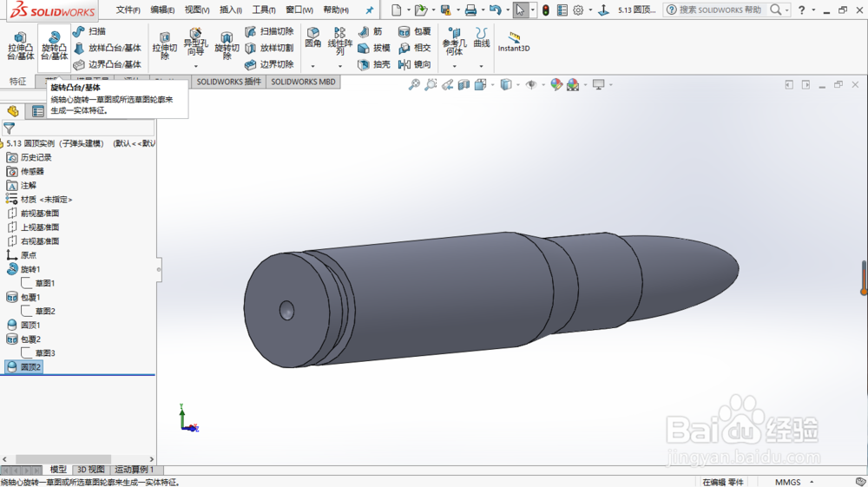Open the Apply Scene icon
The image size is (868, 487).
point(573,85)
